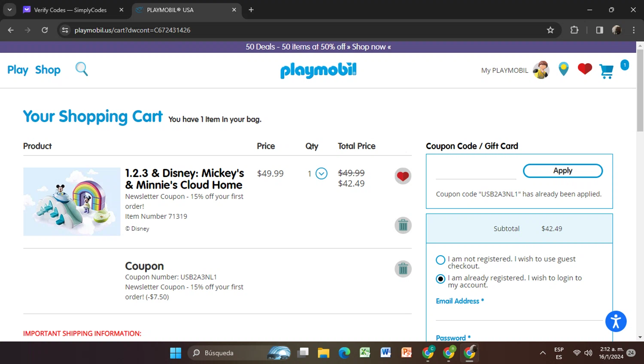644x364 pixels.
Task: Open Mickey's & Minnie's Cloud Home product title
Action: pyautogui.click(x=185, y=179)
